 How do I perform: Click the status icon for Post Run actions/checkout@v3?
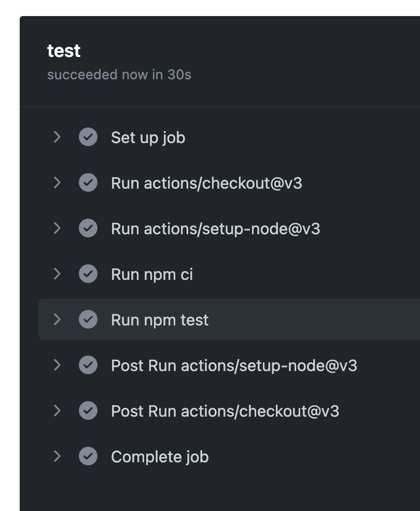point(88,411)
